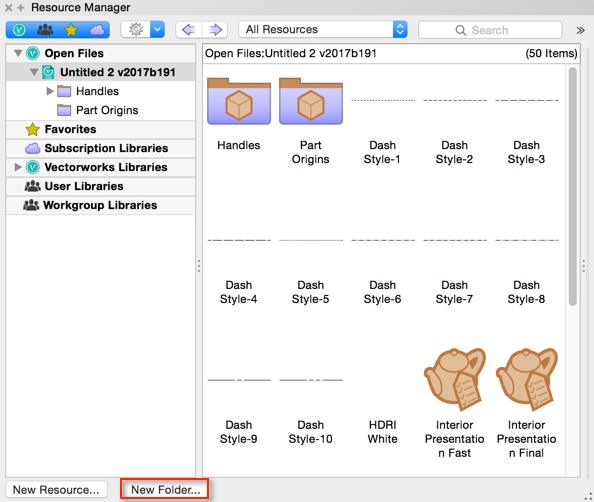Click in the Search field
This screenshot has width=594, height=502.
(x=490, y=30)
